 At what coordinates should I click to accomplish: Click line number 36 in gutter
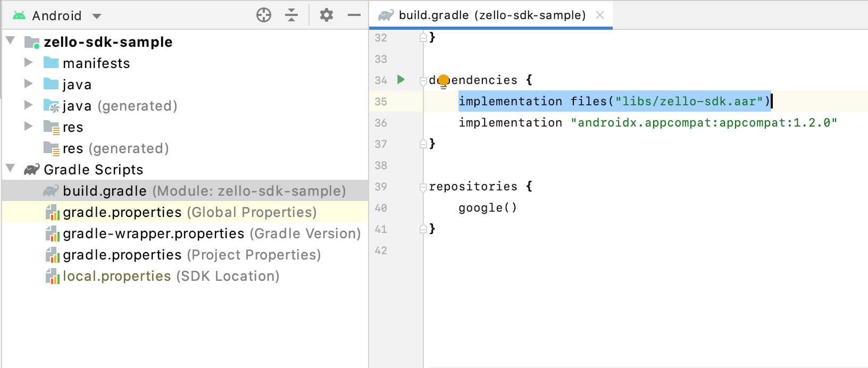(x=381, y=123)
